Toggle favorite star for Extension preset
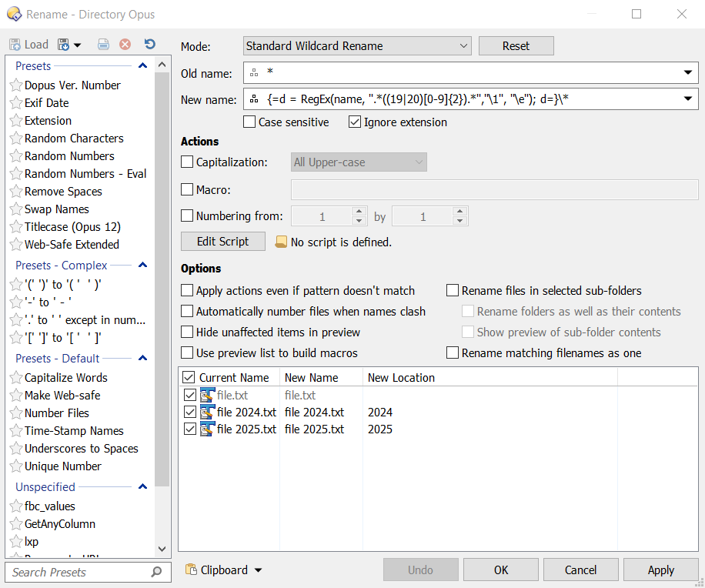 16,121
